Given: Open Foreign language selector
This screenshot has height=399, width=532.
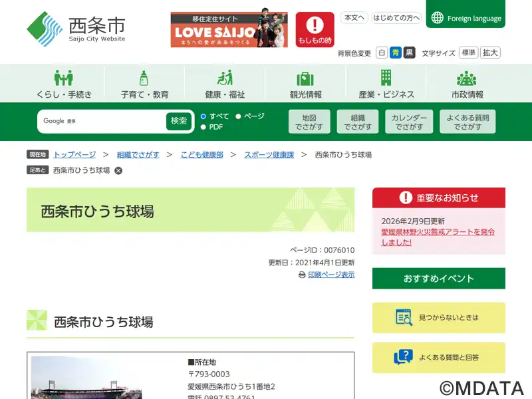Looking at the screenshot, I should (465, 14).
